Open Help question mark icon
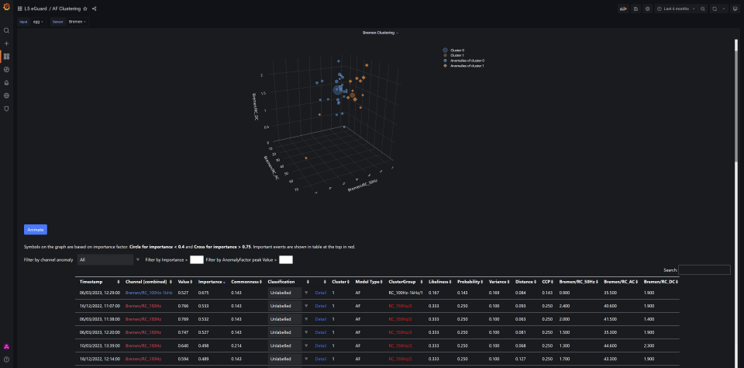 point(6,359)
